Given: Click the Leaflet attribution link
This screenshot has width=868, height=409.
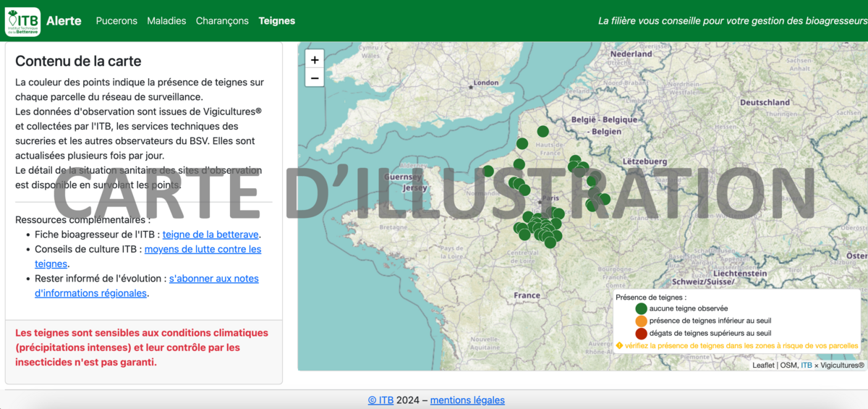Looking at the screenshot, I should pos(763,366).
